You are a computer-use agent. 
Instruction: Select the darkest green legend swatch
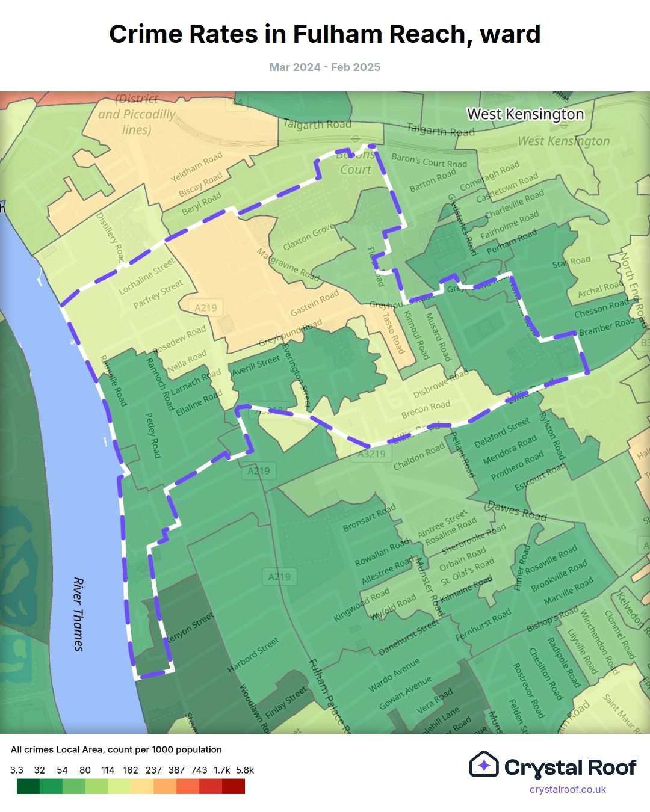28,786
